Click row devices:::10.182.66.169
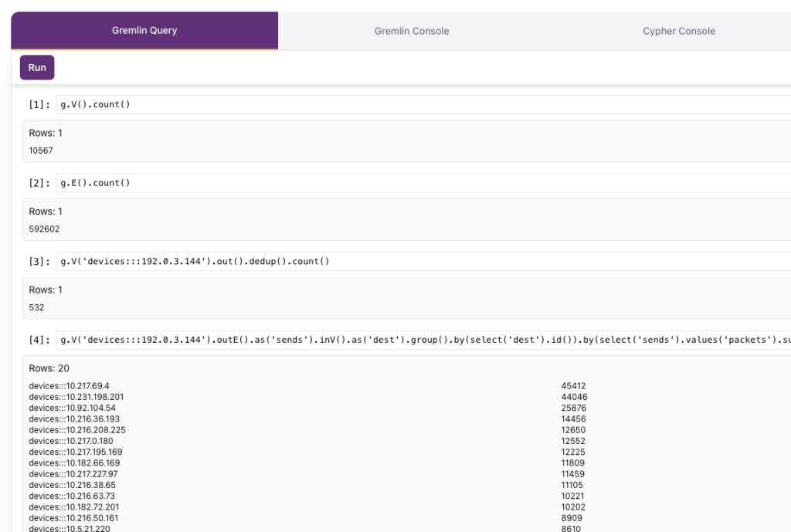This screenshot has width=791, height=532. (x=75, y=463)
